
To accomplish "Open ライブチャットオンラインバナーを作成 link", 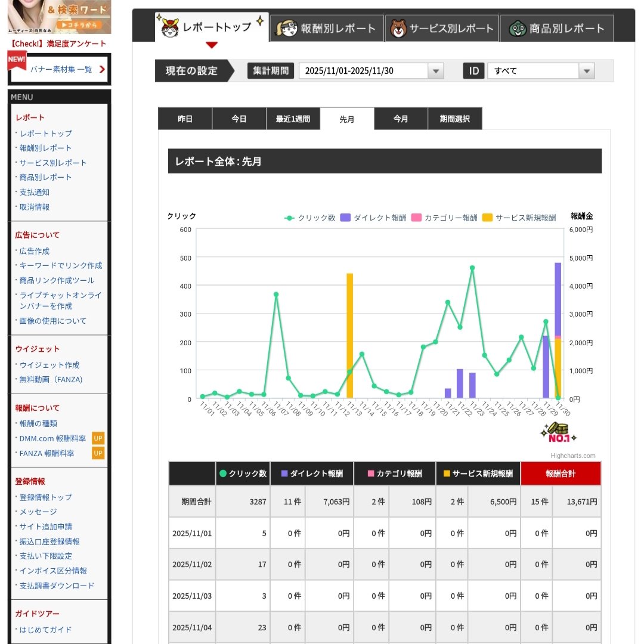I will point(60,301).
